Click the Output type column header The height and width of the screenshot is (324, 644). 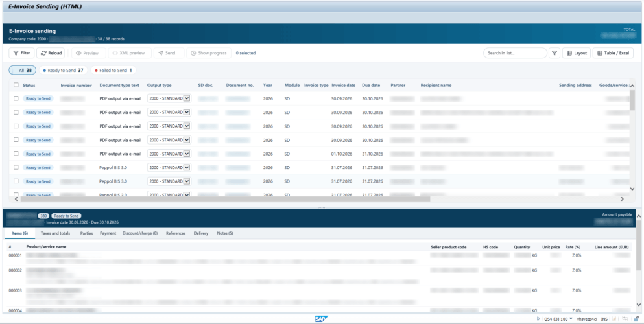[x=160, y=85]
